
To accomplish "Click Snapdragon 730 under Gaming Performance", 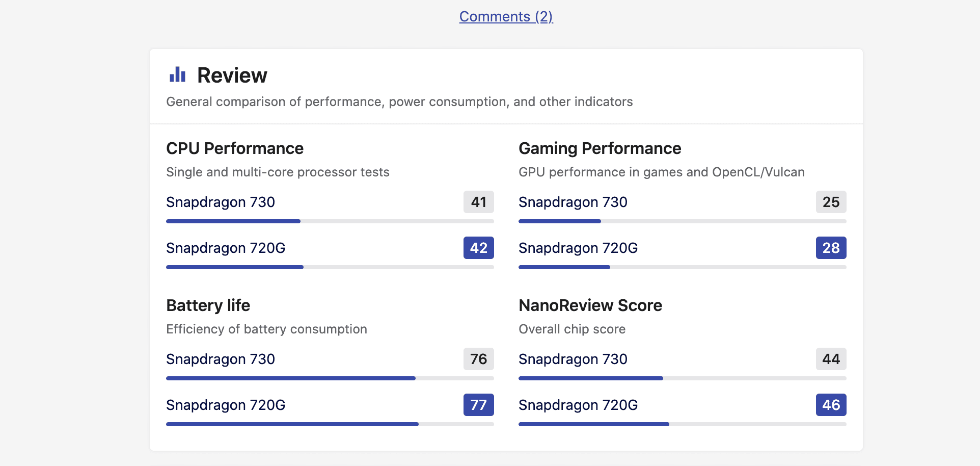I will [x=573, y=202].
